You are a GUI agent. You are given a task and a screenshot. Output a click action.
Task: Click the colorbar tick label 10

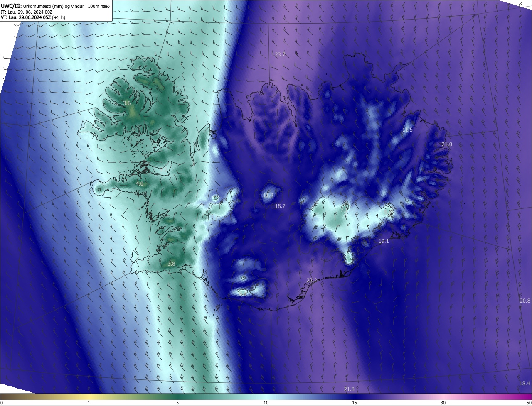coord(266,403)
